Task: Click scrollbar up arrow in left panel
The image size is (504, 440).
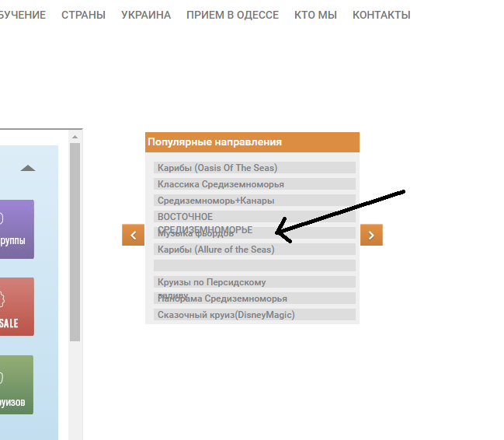Action: 75,137
